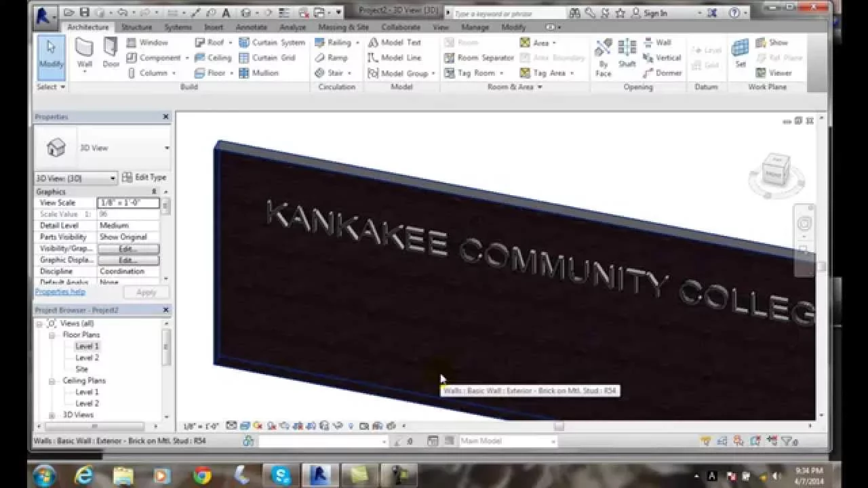Open Level 1 floor plan in browser
Screen dimensions: 868x488
point(87,346)
